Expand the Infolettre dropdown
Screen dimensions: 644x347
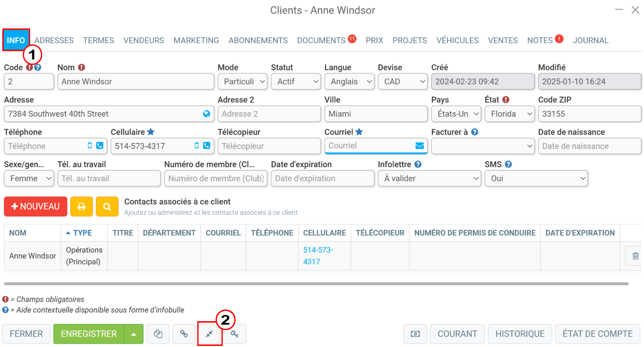[x=429, y=178]
